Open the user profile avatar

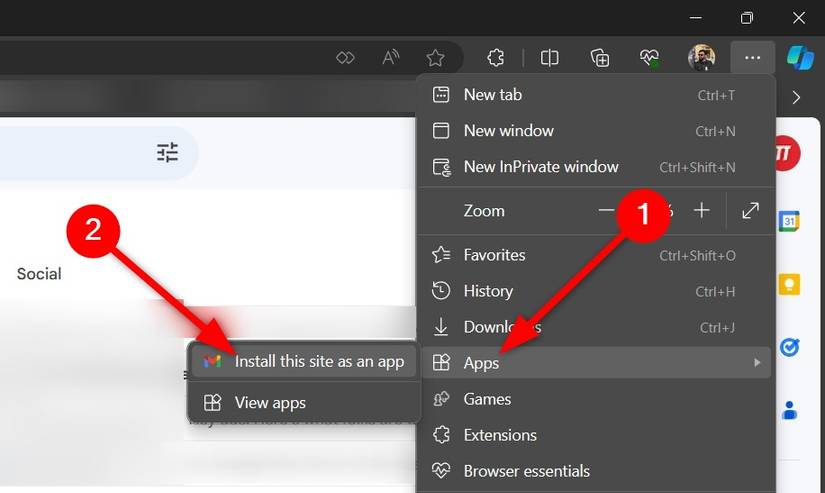[x=702, y=58]
